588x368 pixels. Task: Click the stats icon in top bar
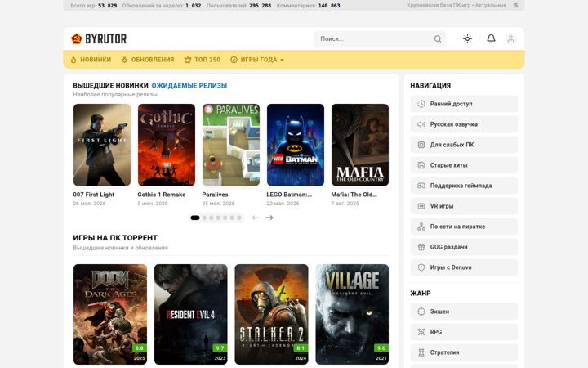(x=516, y=5)
